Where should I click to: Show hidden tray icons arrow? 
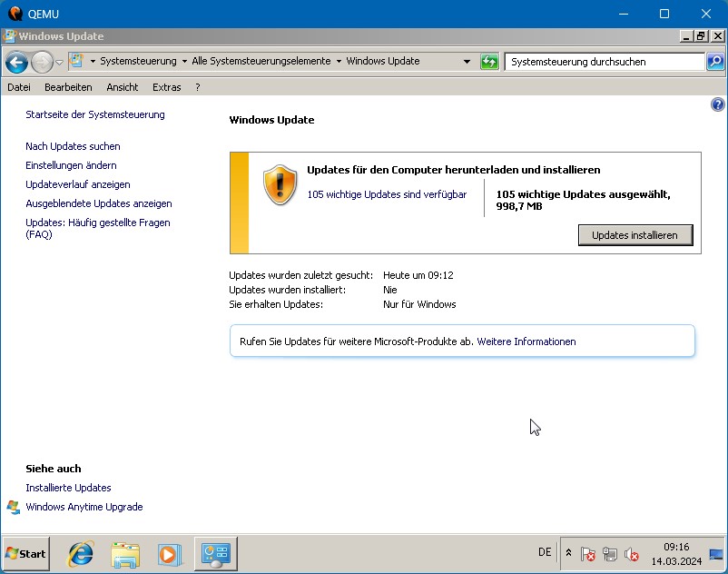pos(568,552)
